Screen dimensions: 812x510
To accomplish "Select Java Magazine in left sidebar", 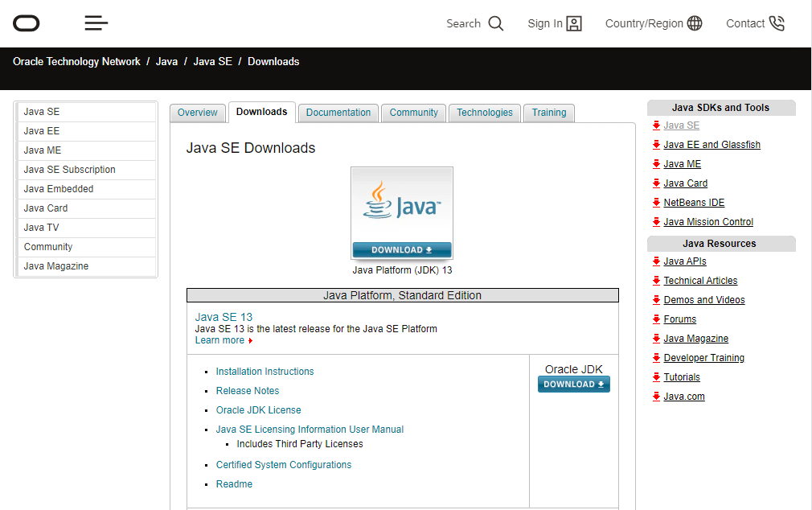I will [85, 266].
